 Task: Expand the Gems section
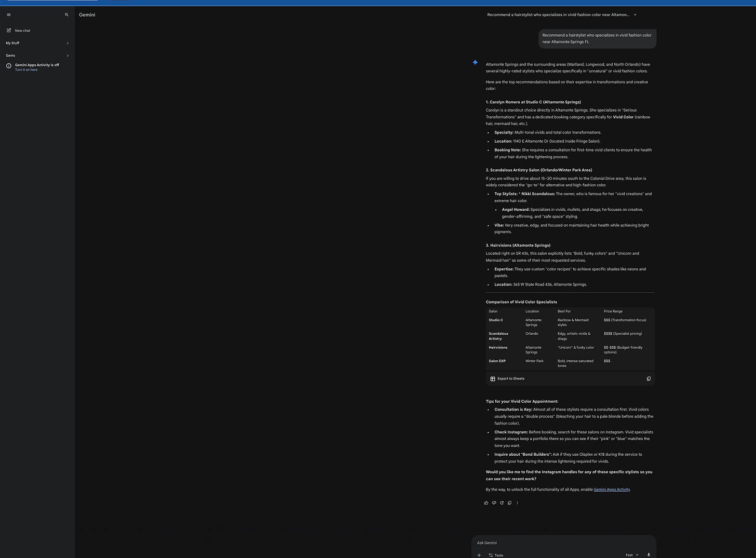point(37,56)
